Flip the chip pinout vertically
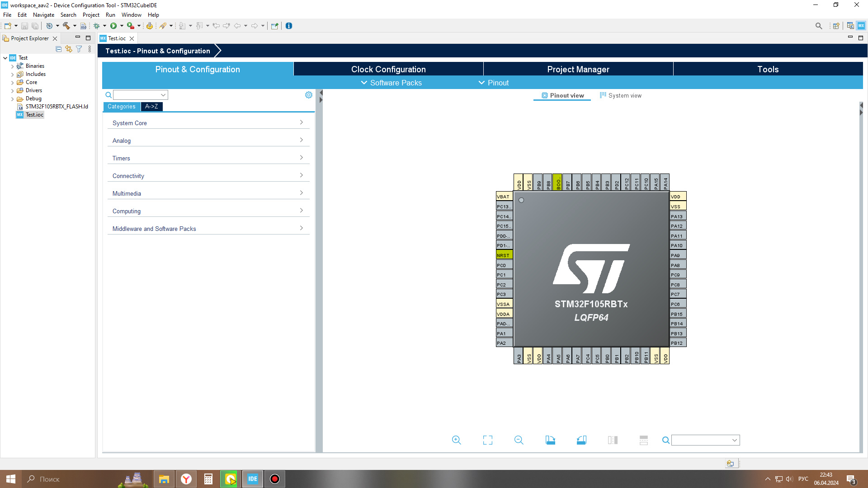Screen dimensions: 868x488 644,440
